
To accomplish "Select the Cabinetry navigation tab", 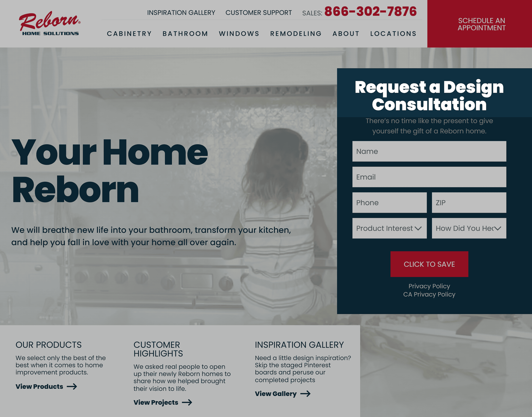I will tap(130, 34).
